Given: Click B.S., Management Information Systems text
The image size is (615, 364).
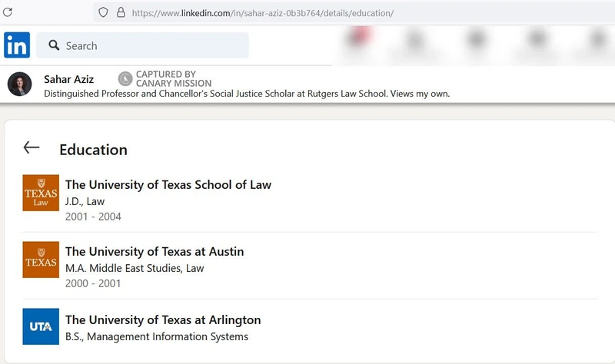Looking at the screenshot, I should point(157,336).
